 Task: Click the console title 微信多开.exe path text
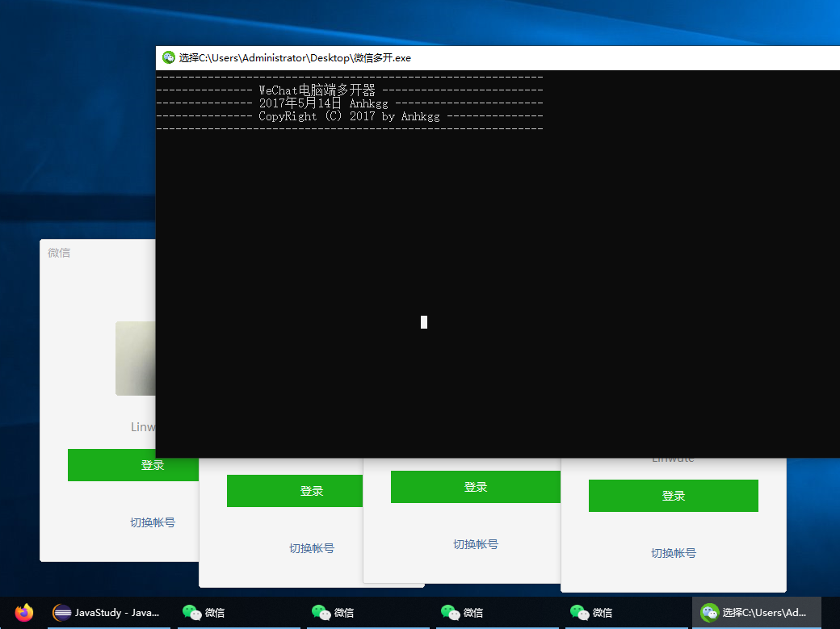(295, 58)
